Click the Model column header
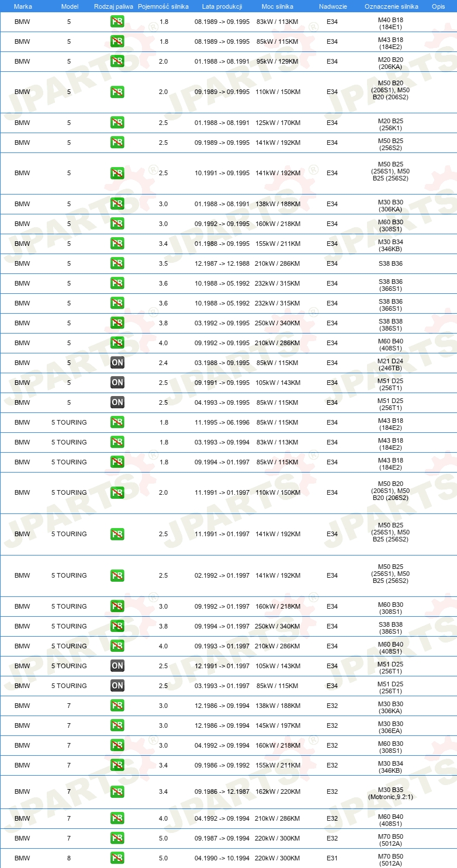457x868 pixels. (70, 6)
